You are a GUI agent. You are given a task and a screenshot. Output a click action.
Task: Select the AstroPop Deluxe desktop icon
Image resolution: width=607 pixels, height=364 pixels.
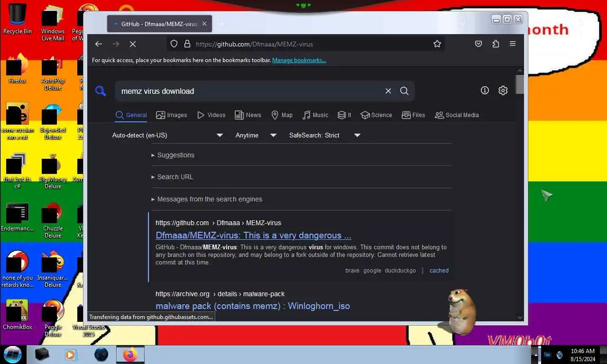[53, 72]
